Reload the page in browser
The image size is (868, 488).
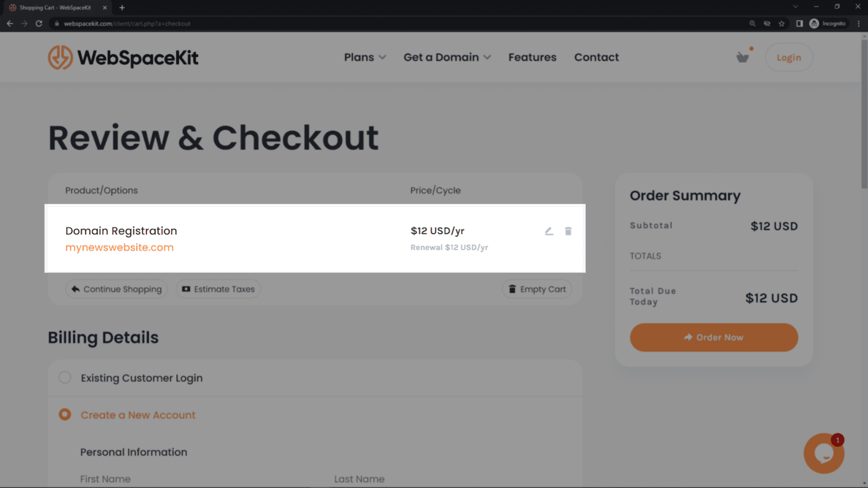[x=39, y=23]
